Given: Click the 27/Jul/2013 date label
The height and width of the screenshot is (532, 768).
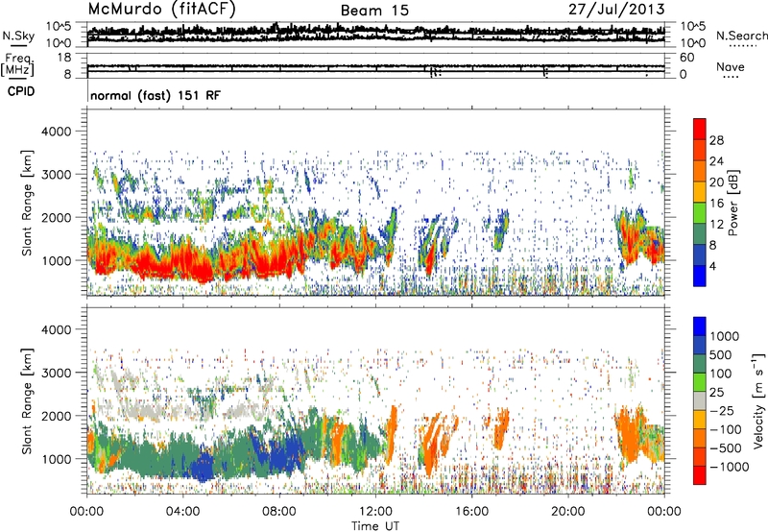Looking at the screenshot, I should click(616, 10).
